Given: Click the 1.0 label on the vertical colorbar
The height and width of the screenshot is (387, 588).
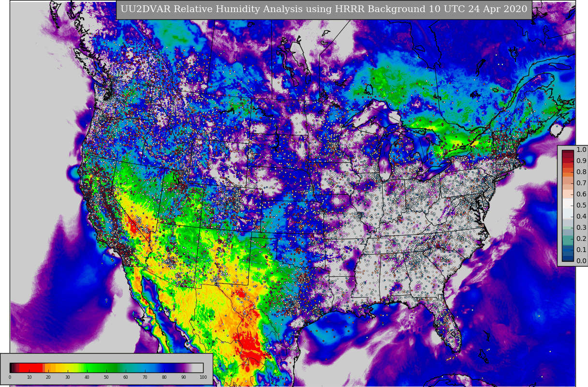Looking at the screenshot, I should coord(581,150).
